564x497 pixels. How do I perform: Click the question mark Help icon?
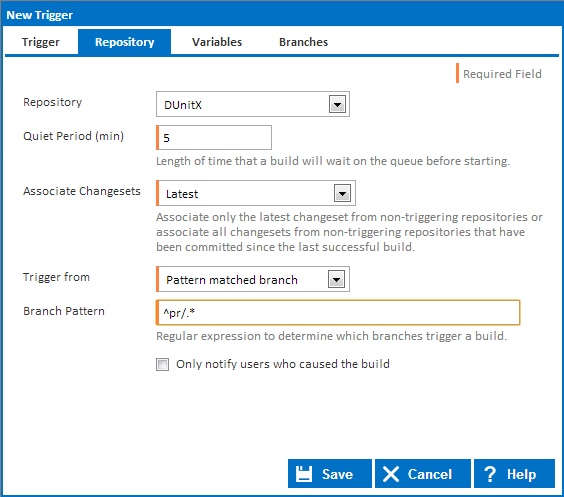click(490, 474)
